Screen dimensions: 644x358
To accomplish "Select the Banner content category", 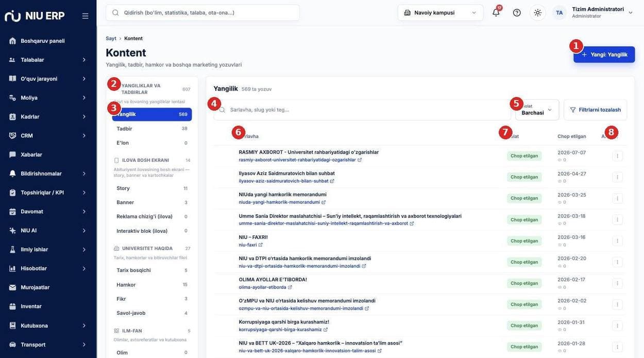I will [x=152, y=202].
